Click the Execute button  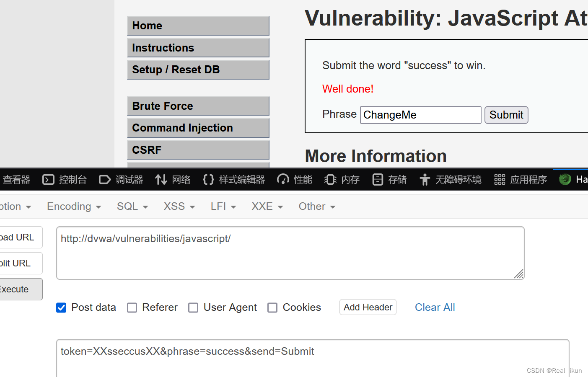point(20,289)
